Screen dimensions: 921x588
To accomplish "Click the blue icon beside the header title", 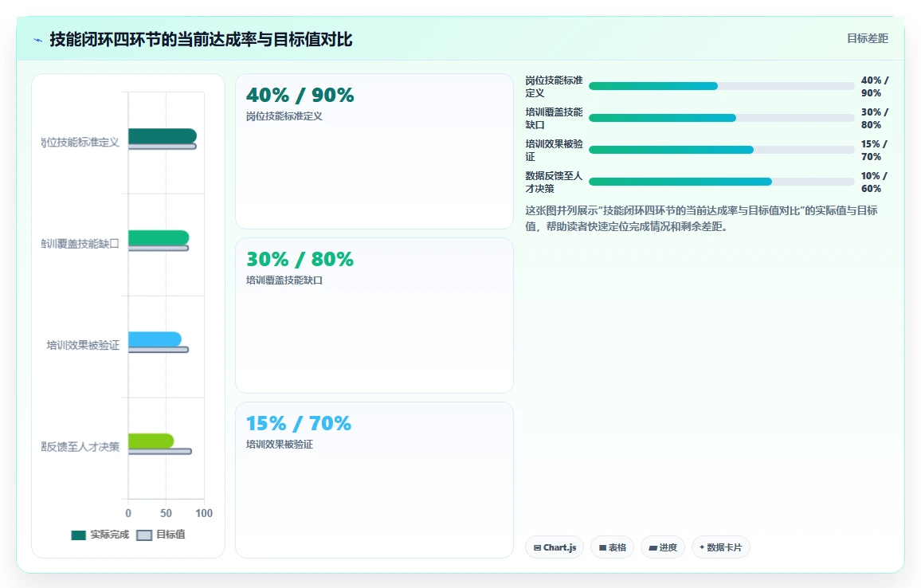I will [38, 40].
